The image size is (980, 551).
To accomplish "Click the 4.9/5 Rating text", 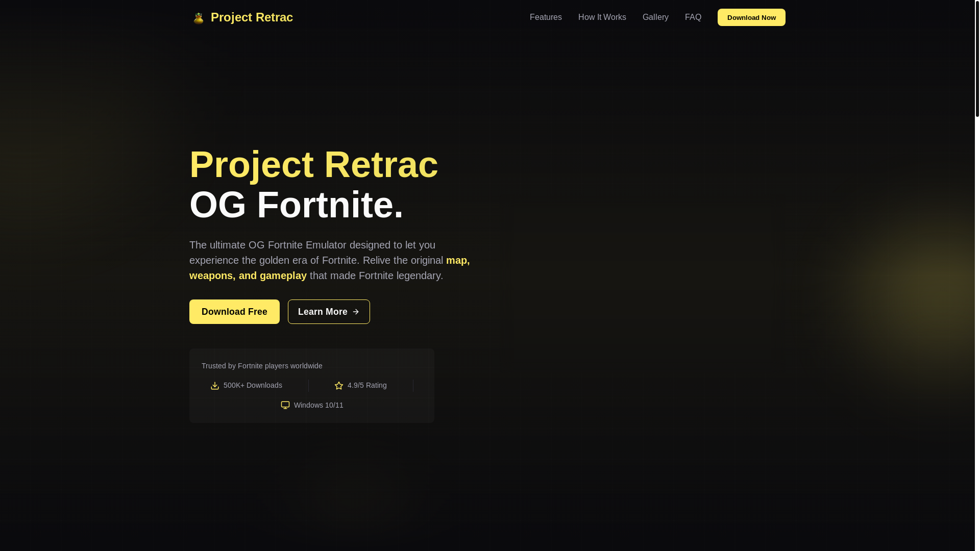I will (367, 385).
